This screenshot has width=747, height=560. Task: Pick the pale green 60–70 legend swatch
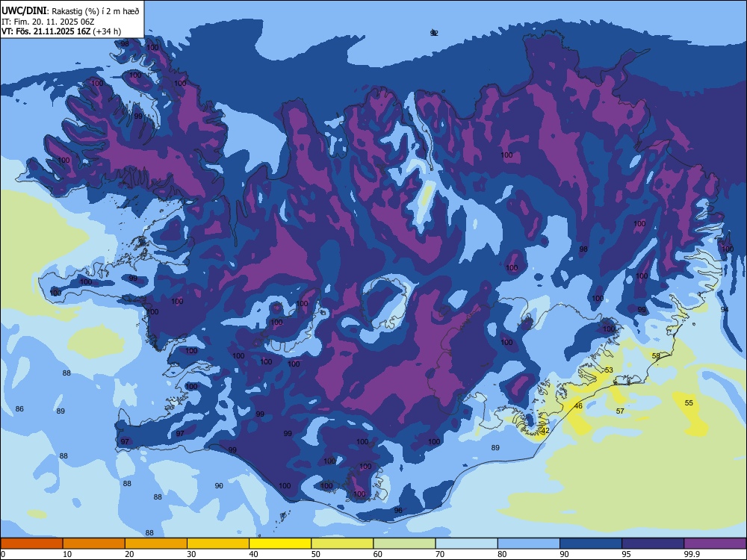[x=404, y=544]
